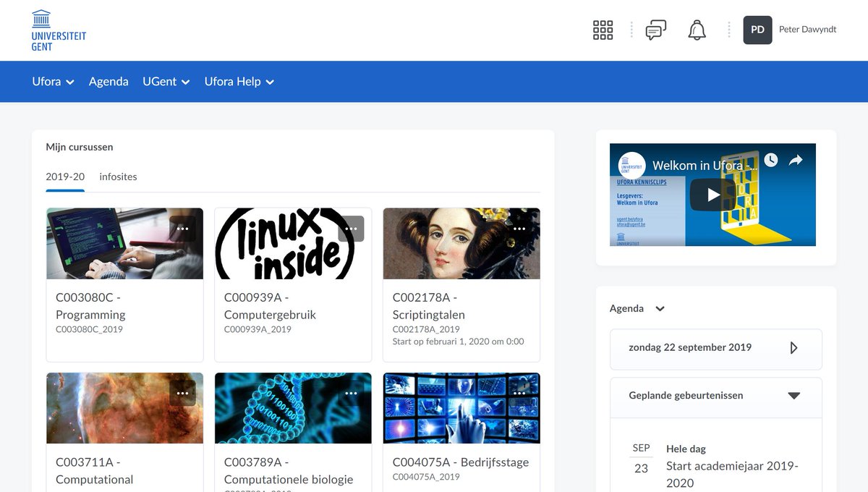Open options menu on Computergebruik course card

pyautogui.click(x=351, y=229)
